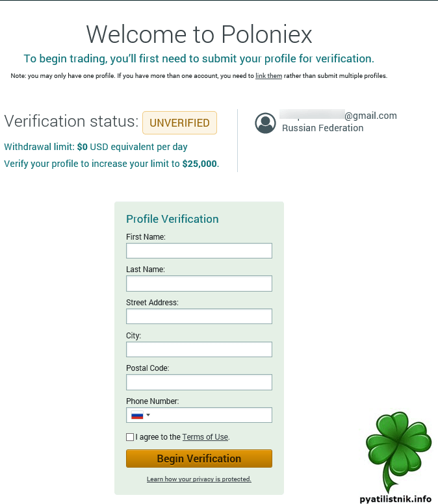This screenshot has width=438, height=504.
Task: Click the Russian flag icon
Action: point(136,415)
